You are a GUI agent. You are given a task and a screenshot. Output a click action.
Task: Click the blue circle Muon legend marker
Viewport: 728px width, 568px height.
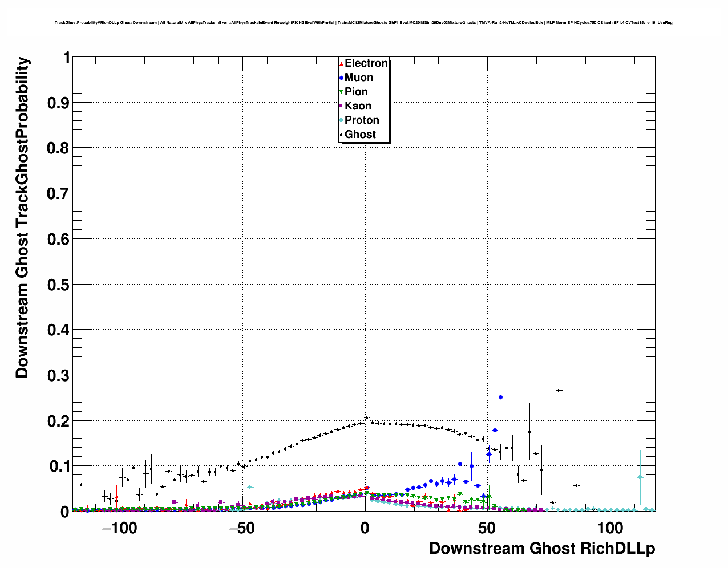coord(341,78)
